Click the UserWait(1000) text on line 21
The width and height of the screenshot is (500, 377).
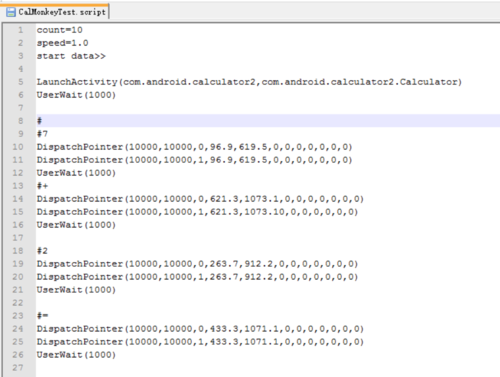pos(76,290)
